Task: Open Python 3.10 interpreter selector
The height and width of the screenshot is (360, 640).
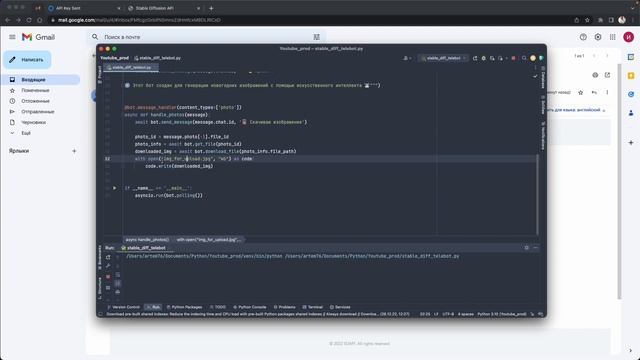Action: click(502, 314)
